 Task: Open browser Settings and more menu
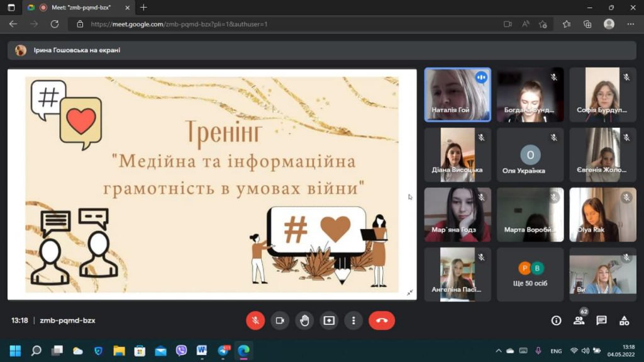(x=631, y=24)
